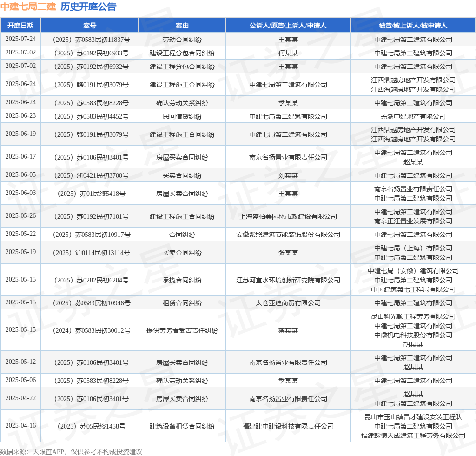
Task: Select date cell 2025-04-22
Action: point(20,398)
